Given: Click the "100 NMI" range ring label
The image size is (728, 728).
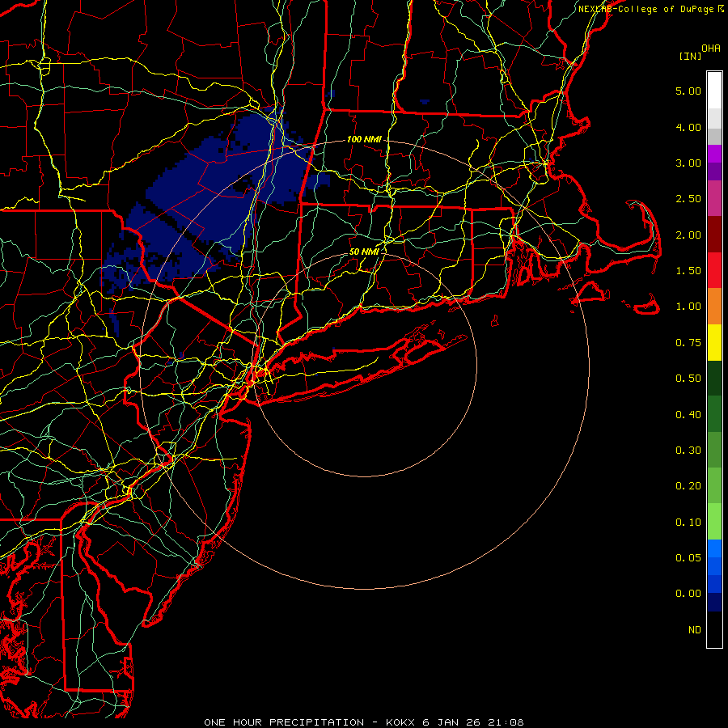Looking at the screenshot, I should point(364,139).
